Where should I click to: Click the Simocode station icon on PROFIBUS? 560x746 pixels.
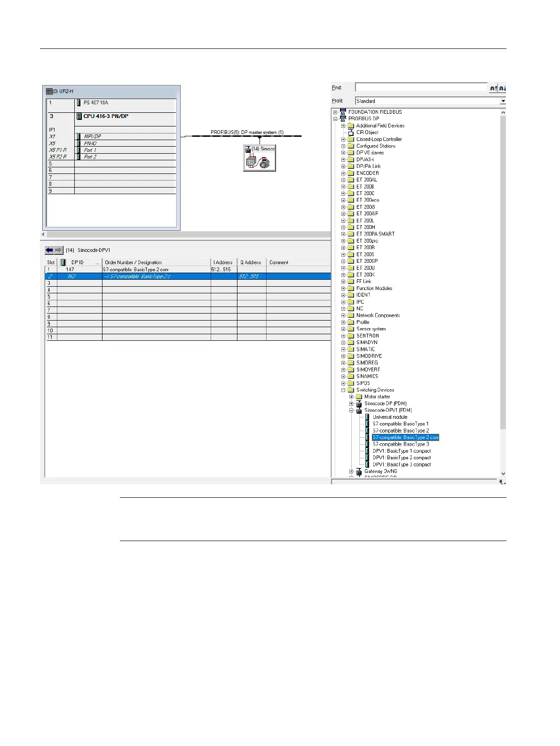tap(260, 158)
